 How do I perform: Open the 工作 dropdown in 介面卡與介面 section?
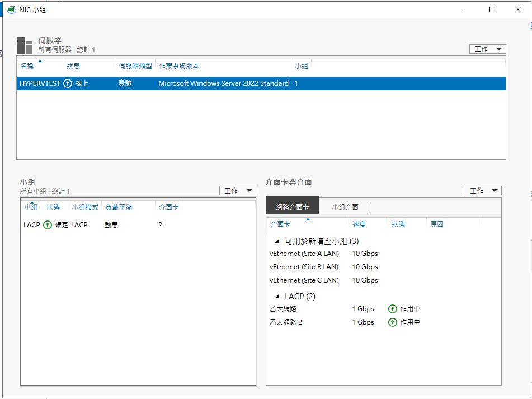483,191
